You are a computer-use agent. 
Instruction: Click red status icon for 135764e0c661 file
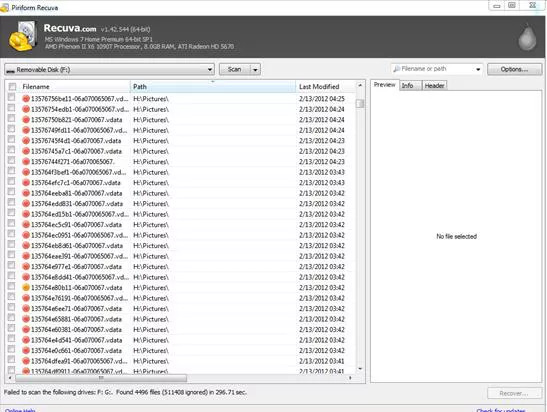click(x=26, y=350)
